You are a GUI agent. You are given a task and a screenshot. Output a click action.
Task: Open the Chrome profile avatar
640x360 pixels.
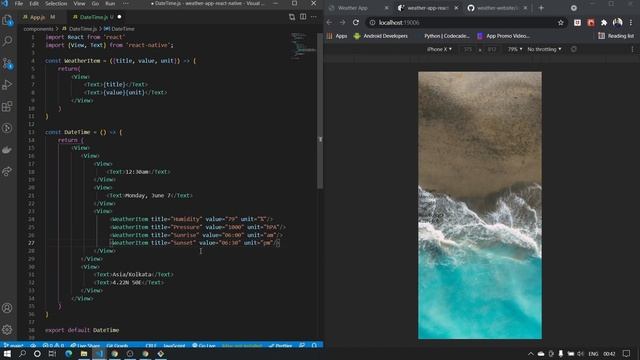pos(618,22)
